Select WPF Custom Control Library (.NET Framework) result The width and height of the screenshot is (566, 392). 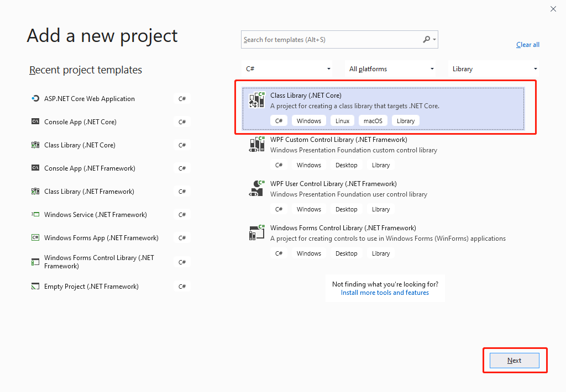pos(384,152)
